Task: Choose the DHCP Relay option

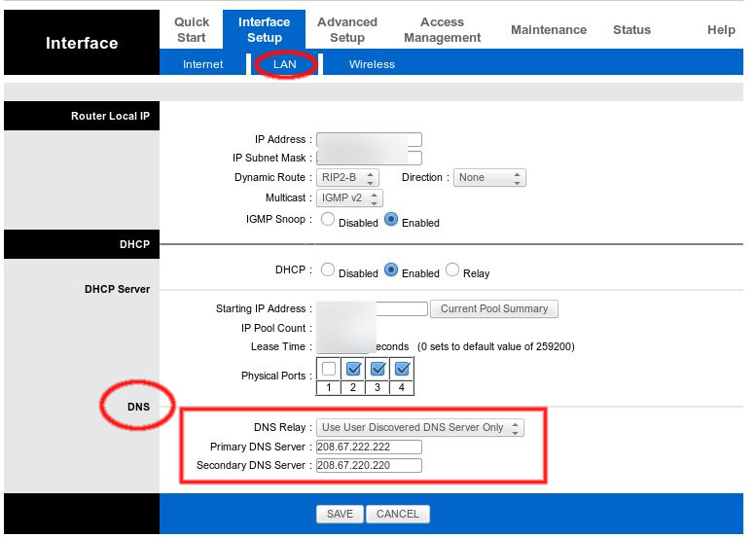Action: 452,270
